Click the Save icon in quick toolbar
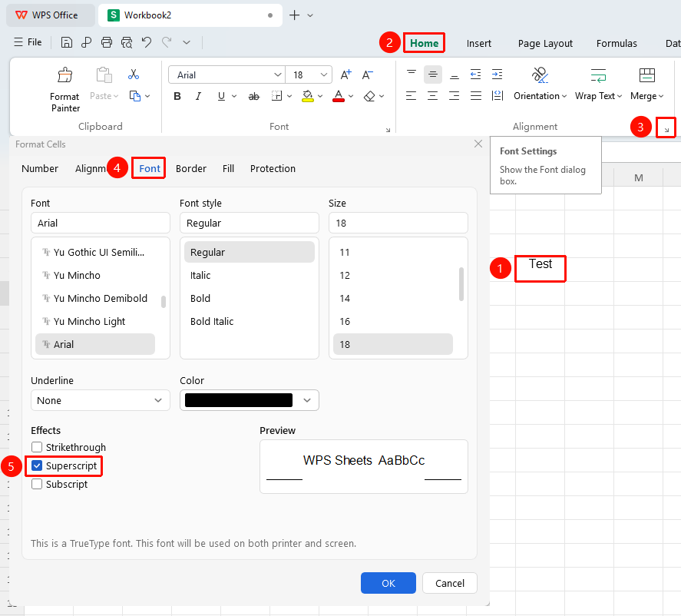 click(67, 42)
